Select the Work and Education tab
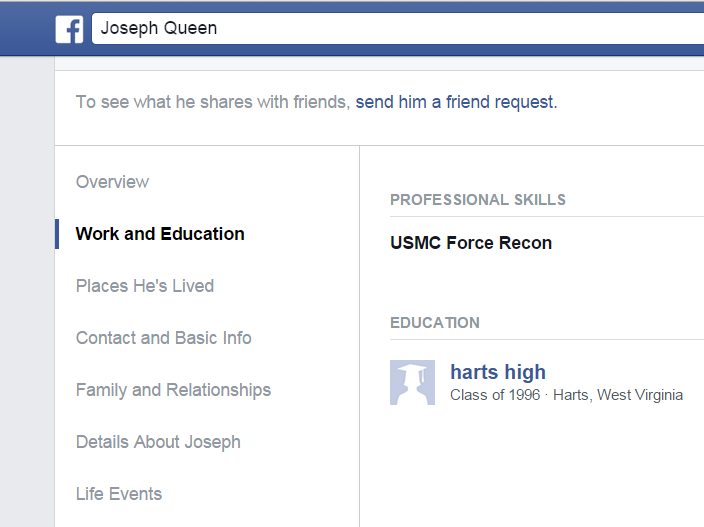 tap(160, 234)
